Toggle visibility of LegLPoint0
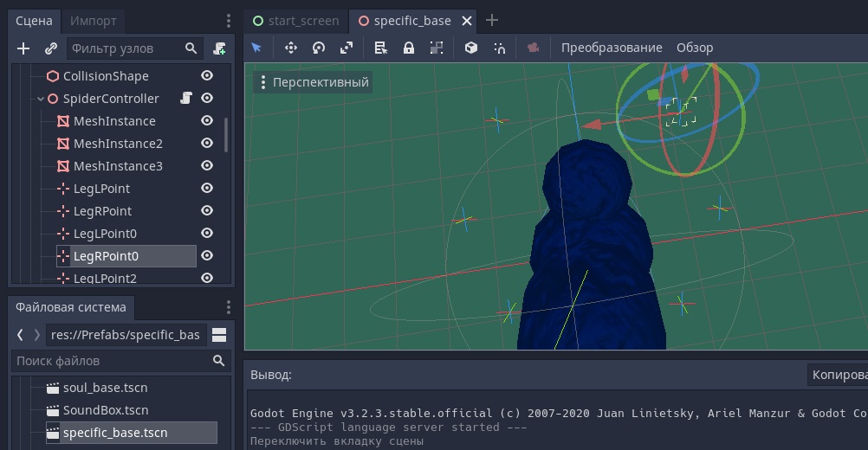Viewport: 868px width, 450px height. tap(207, 234)
